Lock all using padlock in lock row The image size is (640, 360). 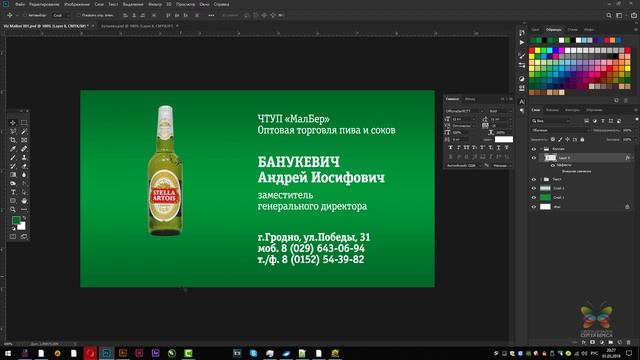coord(582,140)
